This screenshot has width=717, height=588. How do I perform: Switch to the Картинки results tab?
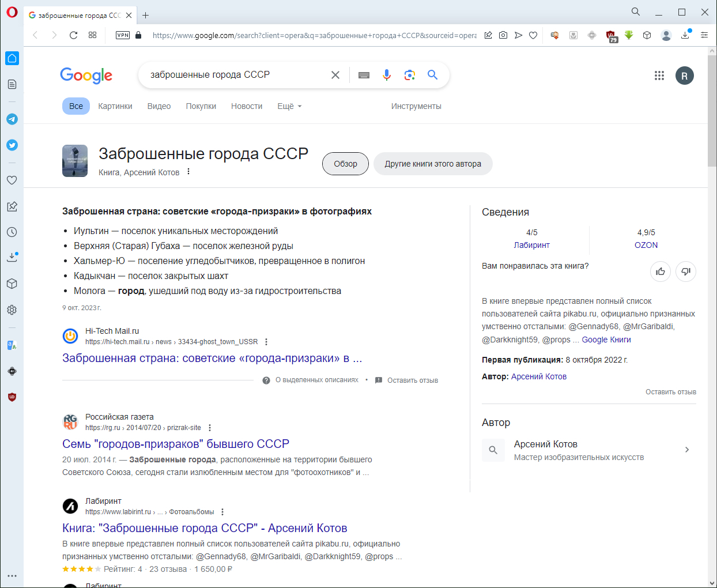tap(115, 106)
